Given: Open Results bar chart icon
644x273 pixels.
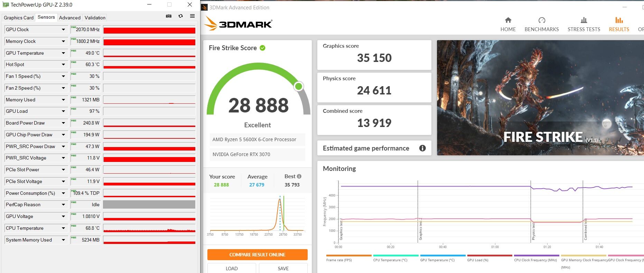Looking at the screenshot, I should [619, 20].
